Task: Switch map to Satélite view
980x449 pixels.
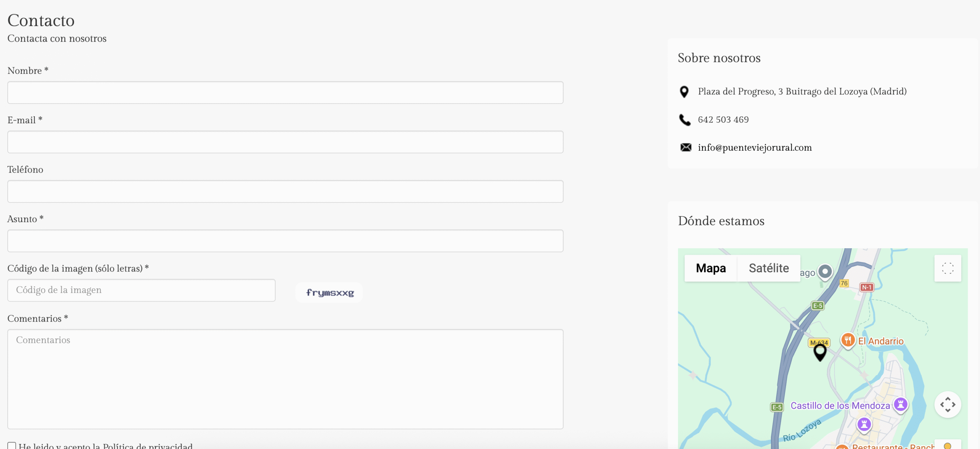Action: (768, 268)
